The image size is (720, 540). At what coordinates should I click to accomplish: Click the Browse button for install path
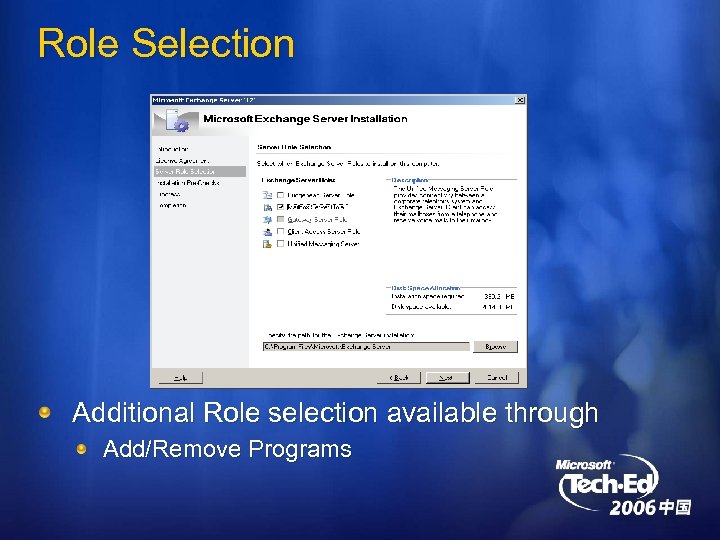point(495,347)
